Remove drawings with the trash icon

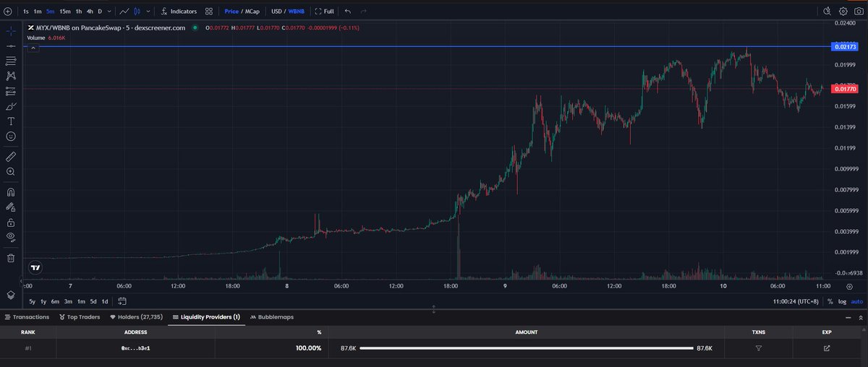[x=11, y=258]
